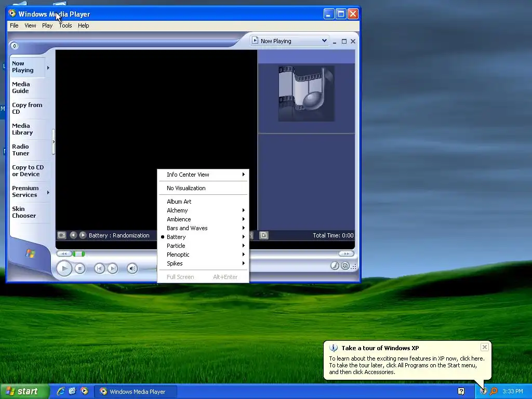Click the Windows Media Player title icon

click(x=12, y=14)
